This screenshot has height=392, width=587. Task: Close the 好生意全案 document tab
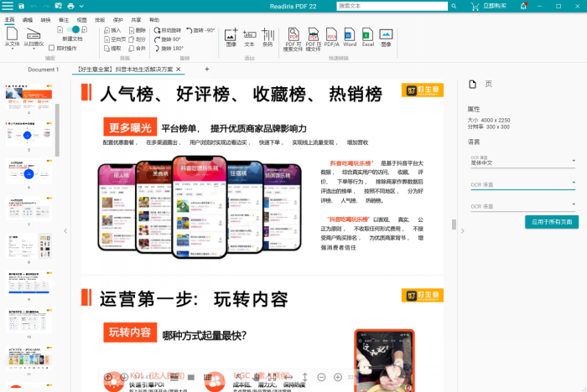(179, 70)
